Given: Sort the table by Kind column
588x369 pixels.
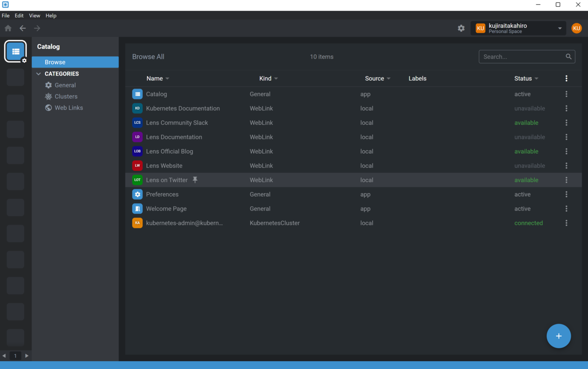Looking at the screenshot, I should tap(269, 78).
